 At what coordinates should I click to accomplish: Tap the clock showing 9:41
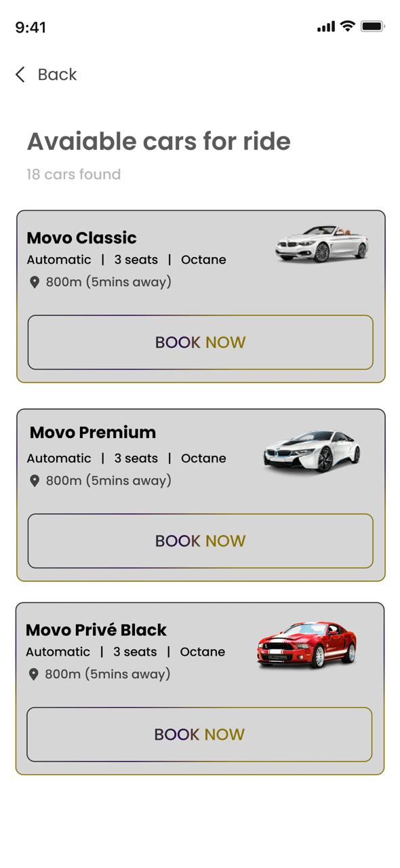pyautogui.click(x=30, y=27)
